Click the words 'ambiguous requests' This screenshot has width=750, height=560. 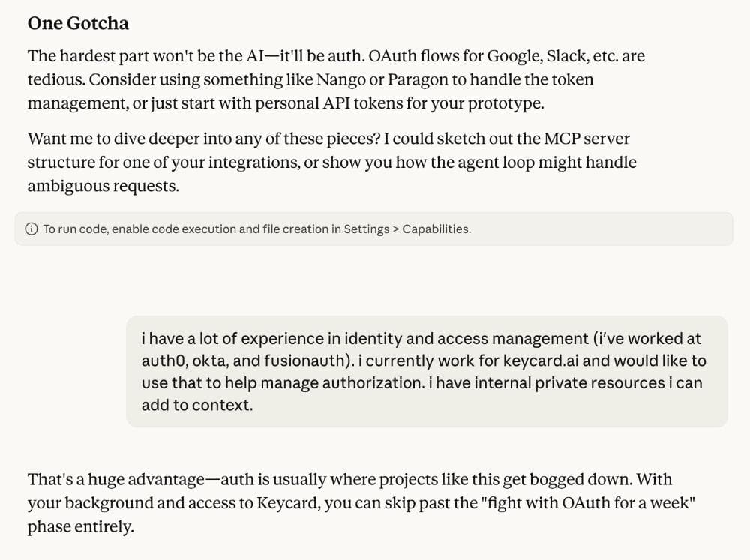[103, 185]
